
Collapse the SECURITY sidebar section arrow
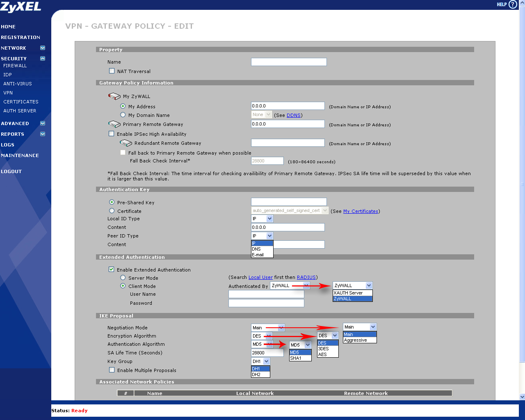click(x=43, y=59)
